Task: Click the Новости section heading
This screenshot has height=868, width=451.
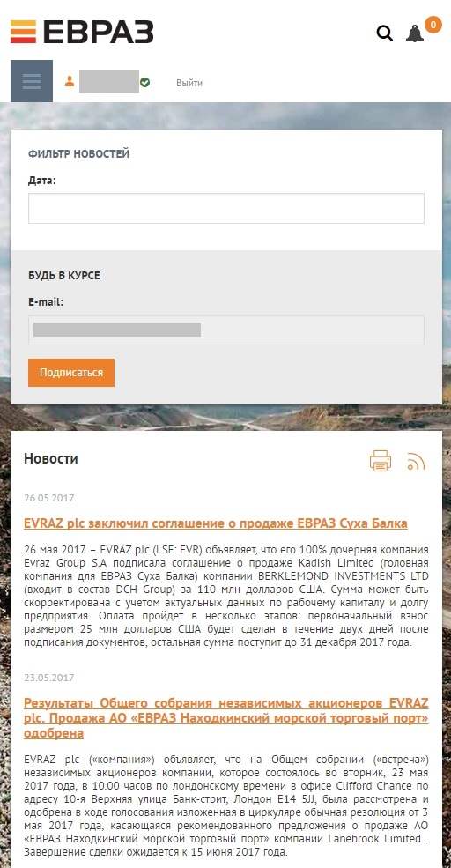Action: tap(51, 459)
